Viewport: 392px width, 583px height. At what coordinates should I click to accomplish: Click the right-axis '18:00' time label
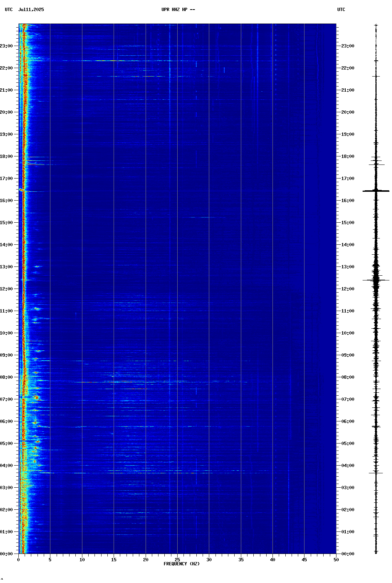pos(348,156)
